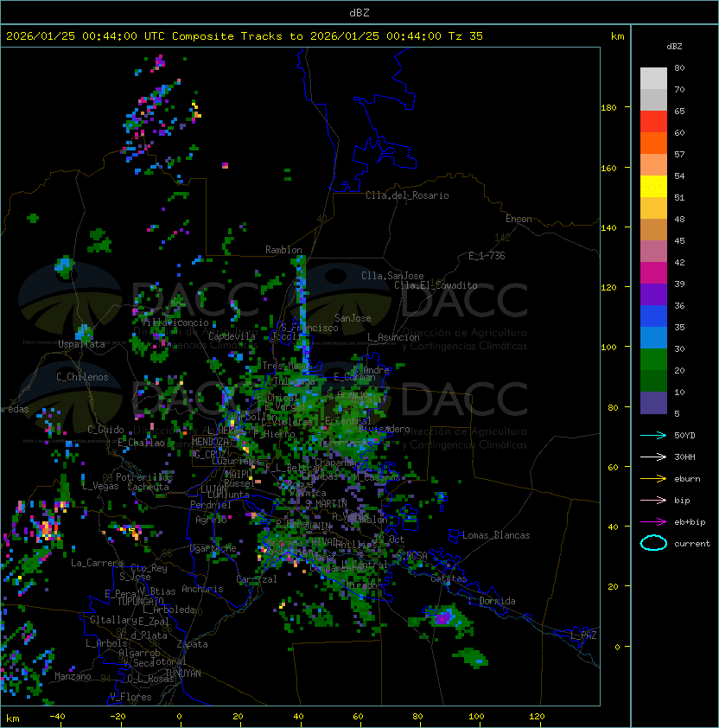This screenshot has height=728, width=719.
Task: Click the L_Asuncion map label
Action: (x=393, y=337)
